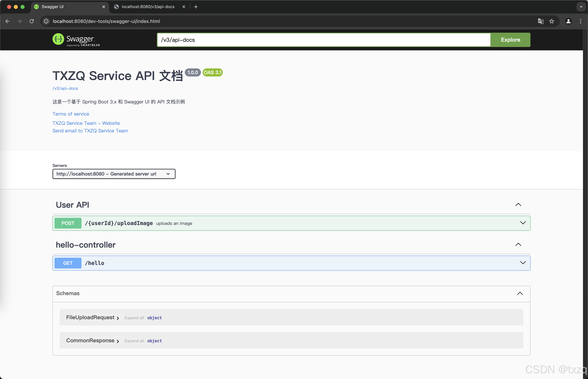Collapse the User API section

[518, 205]
